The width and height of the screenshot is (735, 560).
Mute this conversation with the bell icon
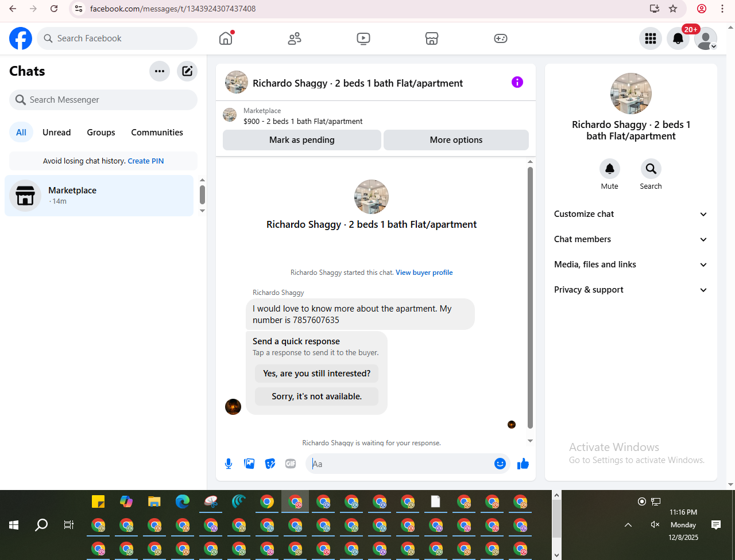(x=610, y=169)
